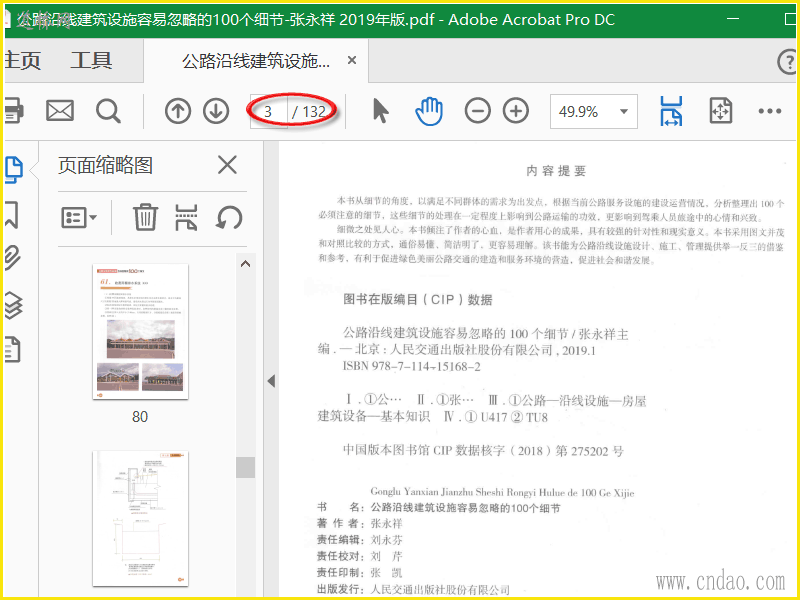Click the 图书在版编目 (CIP) 数据 heading
The height and width of the screenshot is (600, 800).
click(418, 299)
